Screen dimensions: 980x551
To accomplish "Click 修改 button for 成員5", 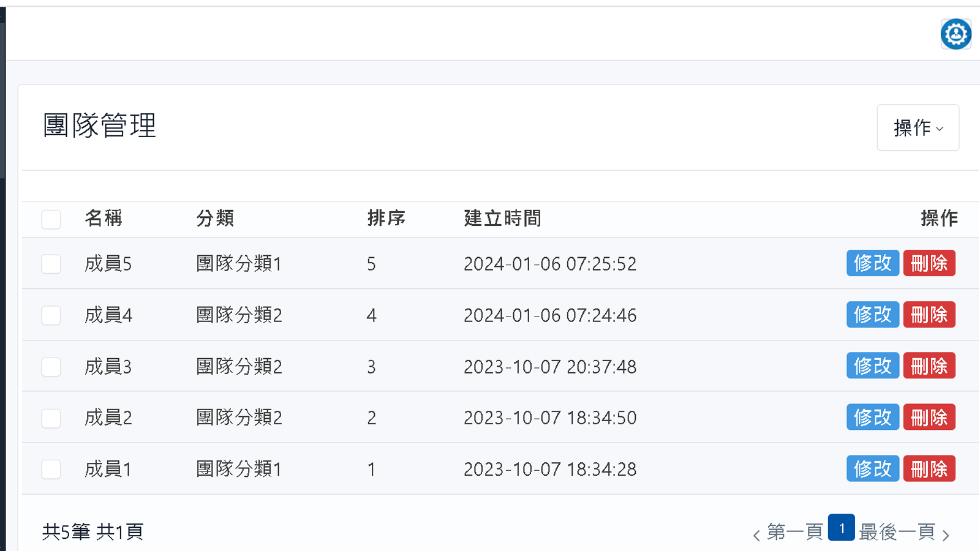I will pyautogui.click(x=873, y=263).
